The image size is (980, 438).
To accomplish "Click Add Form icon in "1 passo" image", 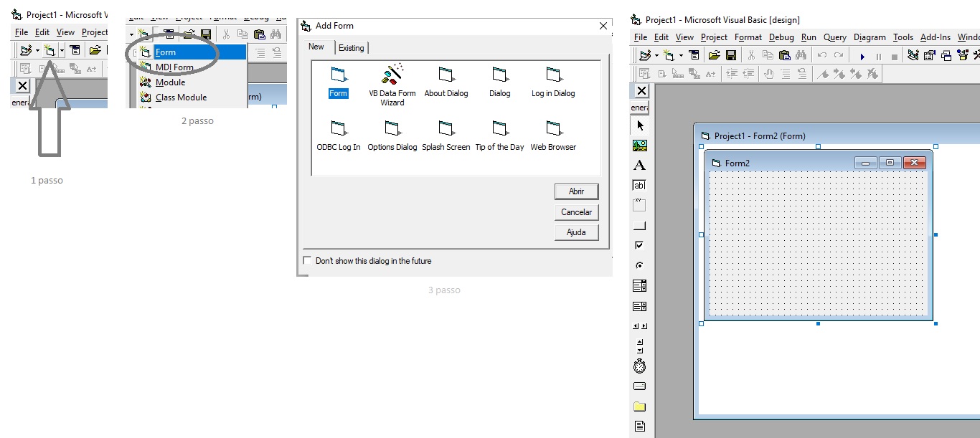I will click(50, 50).
